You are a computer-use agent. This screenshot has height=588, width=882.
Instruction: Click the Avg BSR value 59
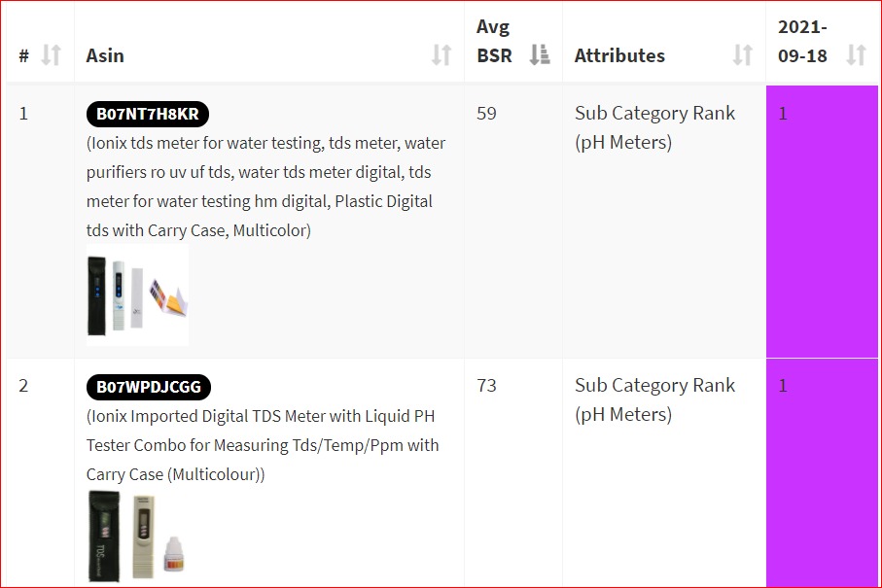(486, 114)
